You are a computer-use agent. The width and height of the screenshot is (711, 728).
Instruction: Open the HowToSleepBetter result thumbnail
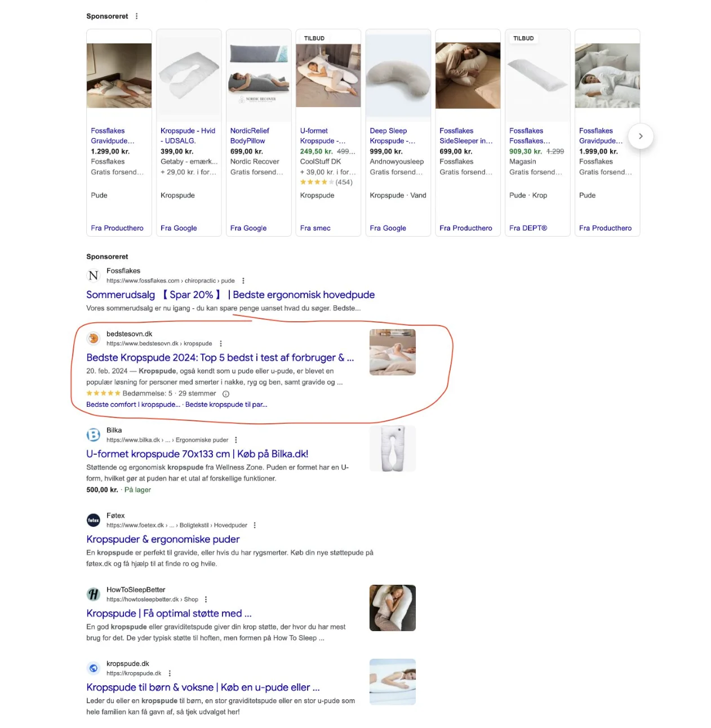(393, 608)
